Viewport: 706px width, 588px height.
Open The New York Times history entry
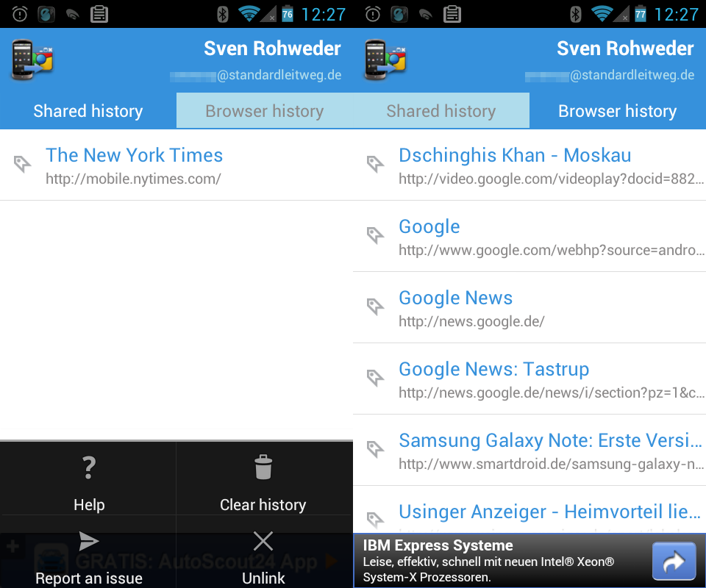pos(176,165)
